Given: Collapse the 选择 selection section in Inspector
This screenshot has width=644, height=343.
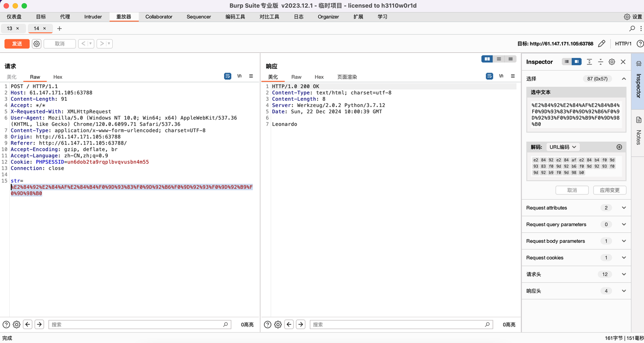Looking at the screenshot, I should click(624, 78).
